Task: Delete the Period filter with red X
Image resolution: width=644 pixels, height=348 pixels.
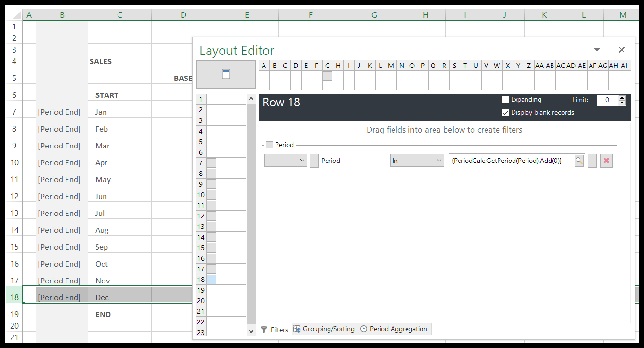Action: tap(606, 161)
